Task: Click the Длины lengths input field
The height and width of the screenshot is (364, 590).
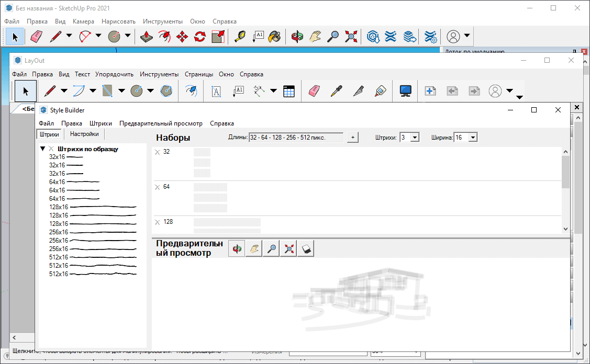Action: tap(296, 138)
